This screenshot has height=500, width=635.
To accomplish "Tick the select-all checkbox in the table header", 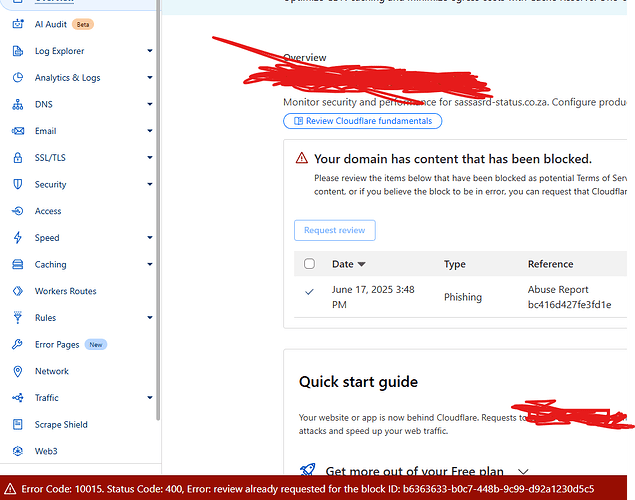I will click(309, 264).
